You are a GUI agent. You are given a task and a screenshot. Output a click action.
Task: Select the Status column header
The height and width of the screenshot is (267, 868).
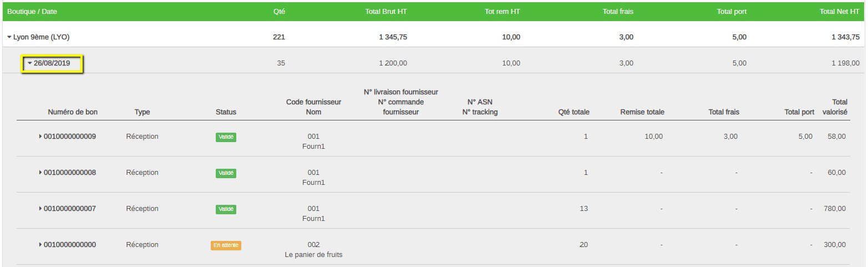tap(226, 112)
